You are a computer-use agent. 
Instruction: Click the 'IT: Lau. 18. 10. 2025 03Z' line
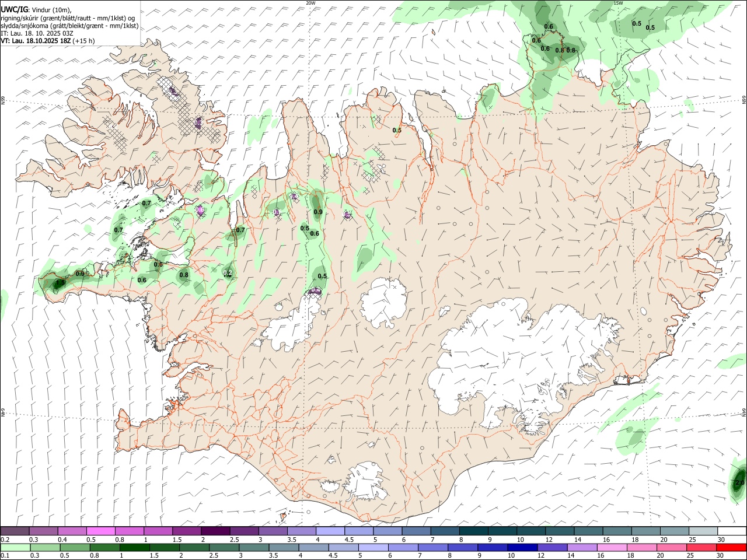click(37, 33)
